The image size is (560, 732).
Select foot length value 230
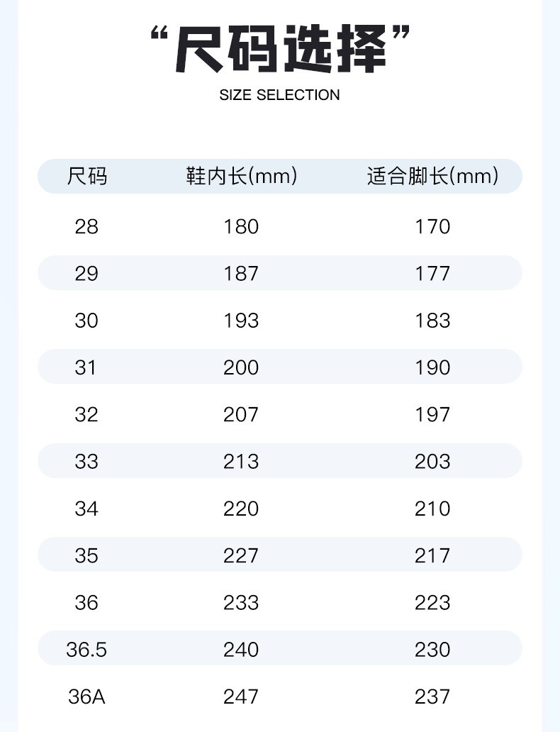pos(432,649)
